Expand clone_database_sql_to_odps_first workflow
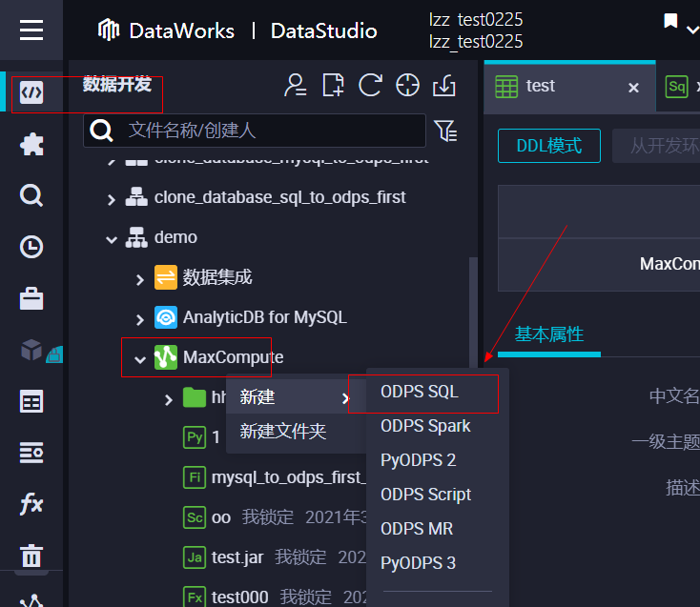Image resolution: width=700 pixels, height=607 pixels. (x=112, y=199)
